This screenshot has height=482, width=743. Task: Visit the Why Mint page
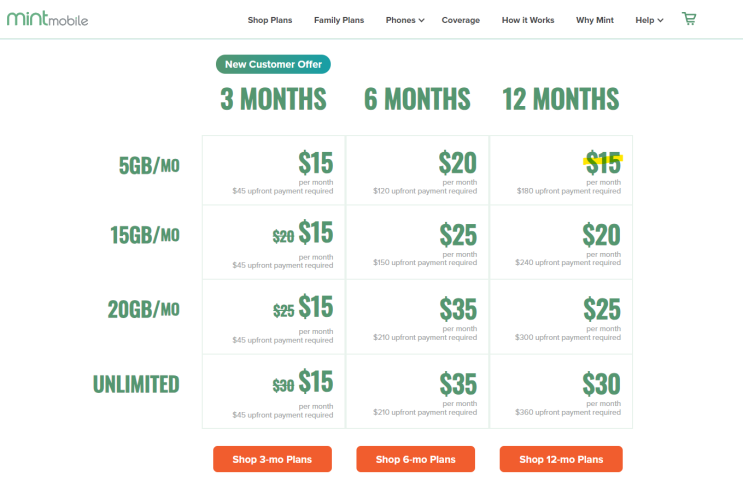pos(595,20)
